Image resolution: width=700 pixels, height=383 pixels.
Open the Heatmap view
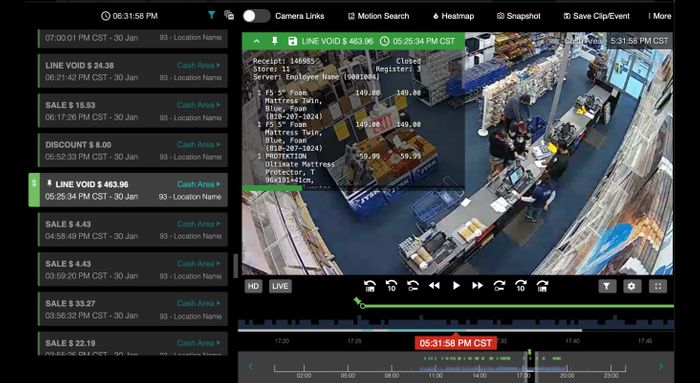(453, 16)
